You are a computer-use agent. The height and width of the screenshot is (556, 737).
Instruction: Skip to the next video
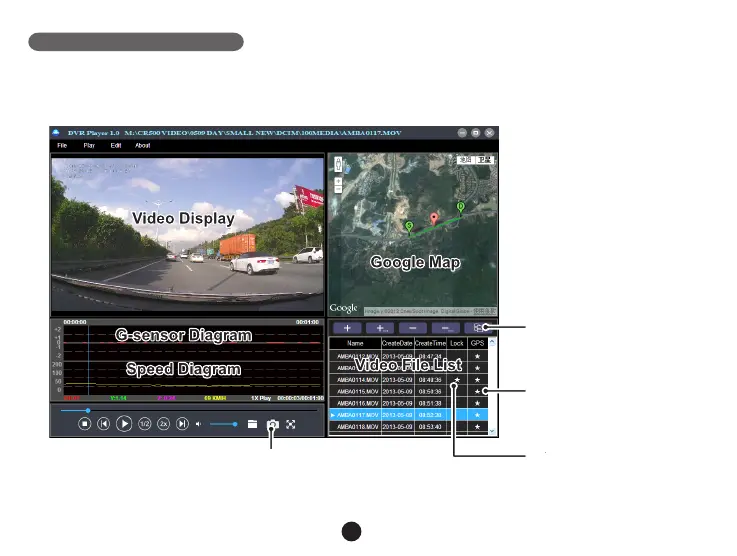182,424
